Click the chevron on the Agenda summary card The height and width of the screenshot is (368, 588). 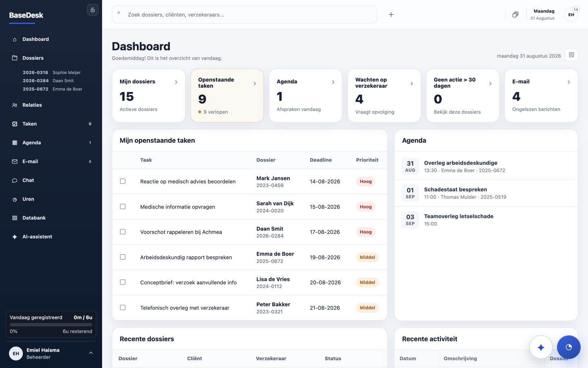point(333,82)
